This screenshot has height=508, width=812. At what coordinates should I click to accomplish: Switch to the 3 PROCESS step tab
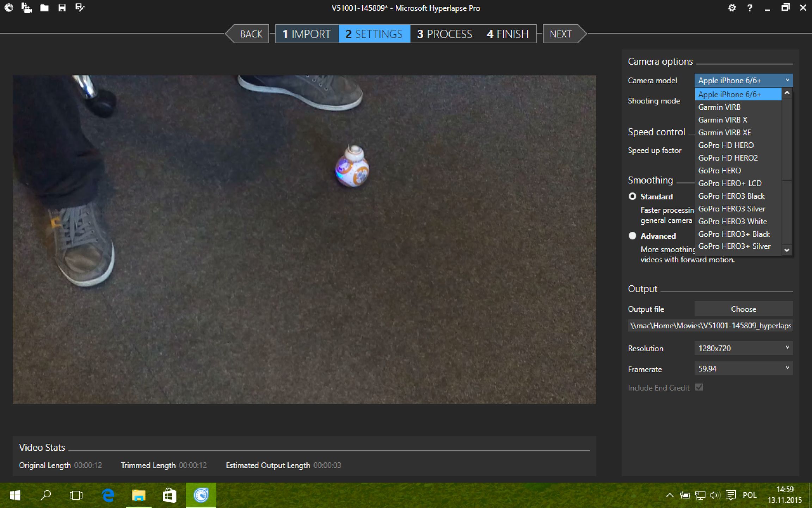point(444,34)
